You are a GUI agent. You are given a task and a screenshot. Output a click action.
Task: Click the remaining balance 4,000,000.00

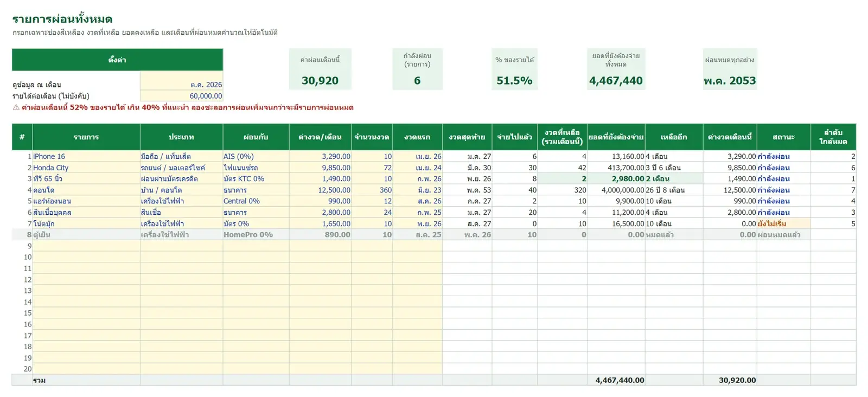click(x=616, y=190)
